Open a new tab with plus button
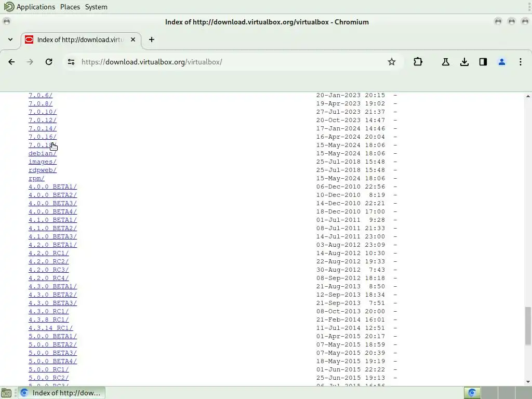 [152, 39]
